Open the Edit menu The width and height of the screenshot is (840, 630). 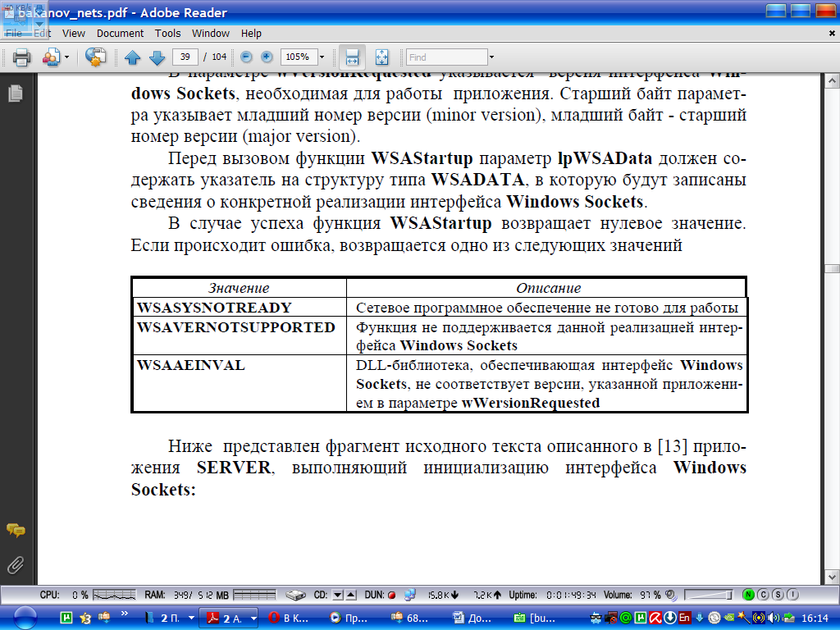click(43, 33)
